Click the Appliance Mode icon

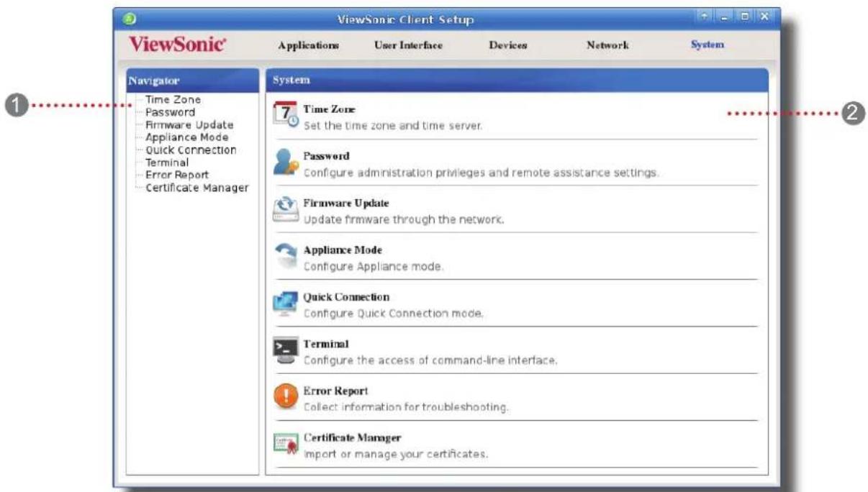[x=286, y=257]
